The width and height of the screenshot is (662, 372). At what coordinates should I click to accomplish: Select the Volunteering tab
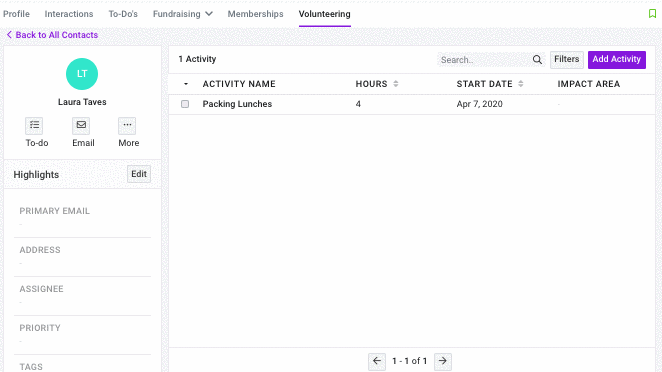[325, 14]
